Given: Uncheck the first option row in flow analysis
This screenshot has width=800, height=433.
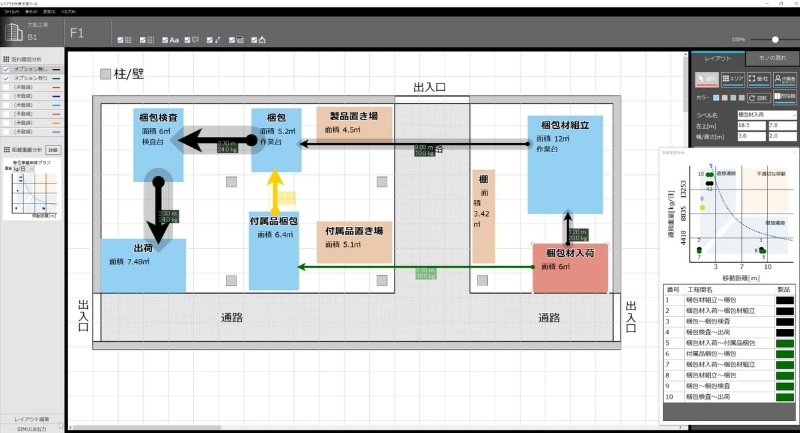Looking at the screenshot, I should [6, 69].
